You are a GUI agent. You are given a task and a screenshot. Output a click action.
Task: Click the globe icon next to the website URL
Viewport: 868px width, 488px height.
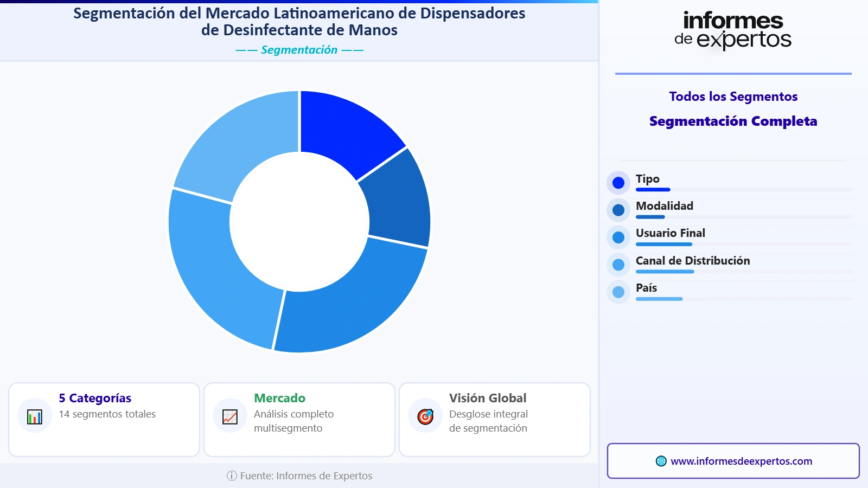tap(661, 461)
